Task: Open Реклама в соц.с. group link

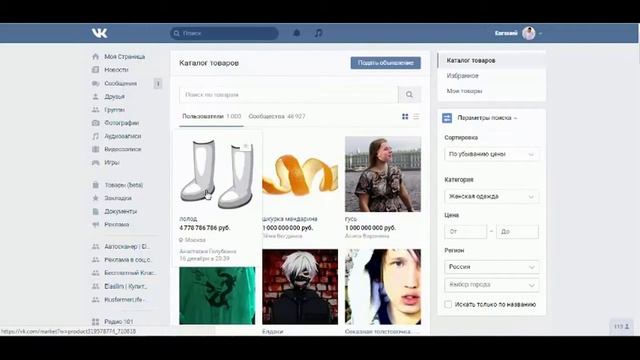Action: click(128, 260)
